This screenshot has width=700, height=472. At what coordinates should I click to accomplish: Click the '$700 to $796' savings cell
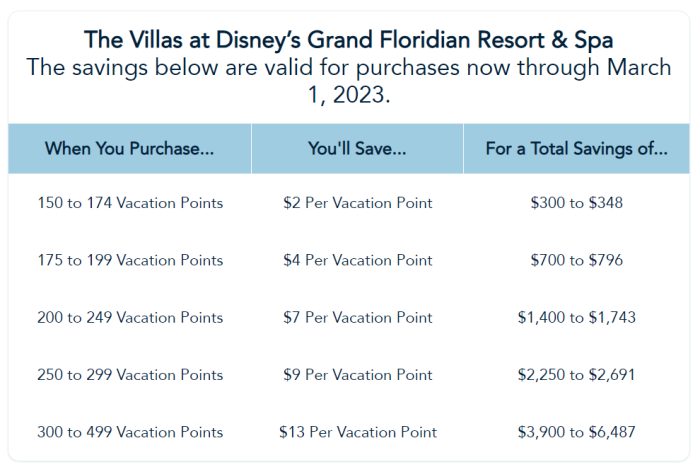(576, 260)
